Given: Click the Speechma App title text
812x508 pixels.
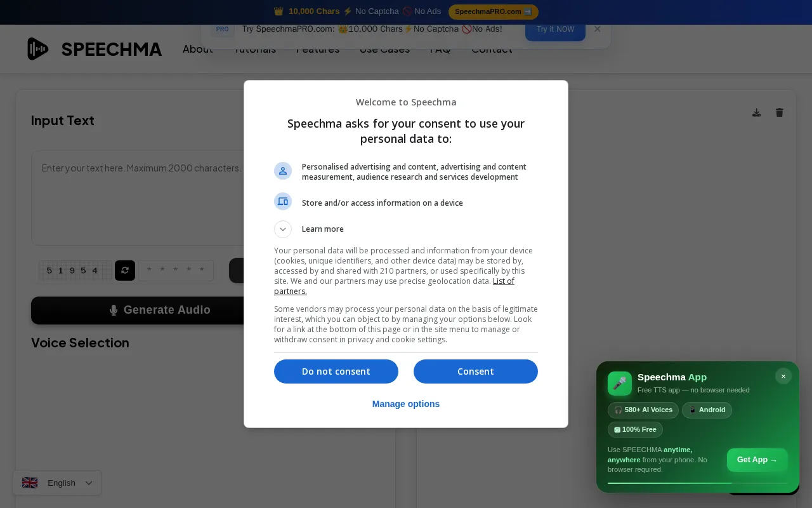Looking at the screenshot, I should [x=672, y=377].
